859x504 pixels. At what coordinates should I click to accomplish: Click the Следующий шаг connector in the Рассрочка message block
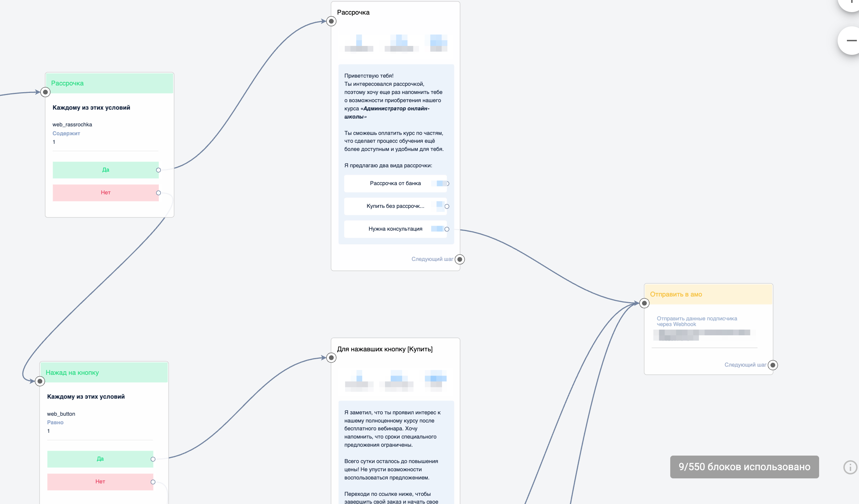pyautogui.click(x=460, y=259)
